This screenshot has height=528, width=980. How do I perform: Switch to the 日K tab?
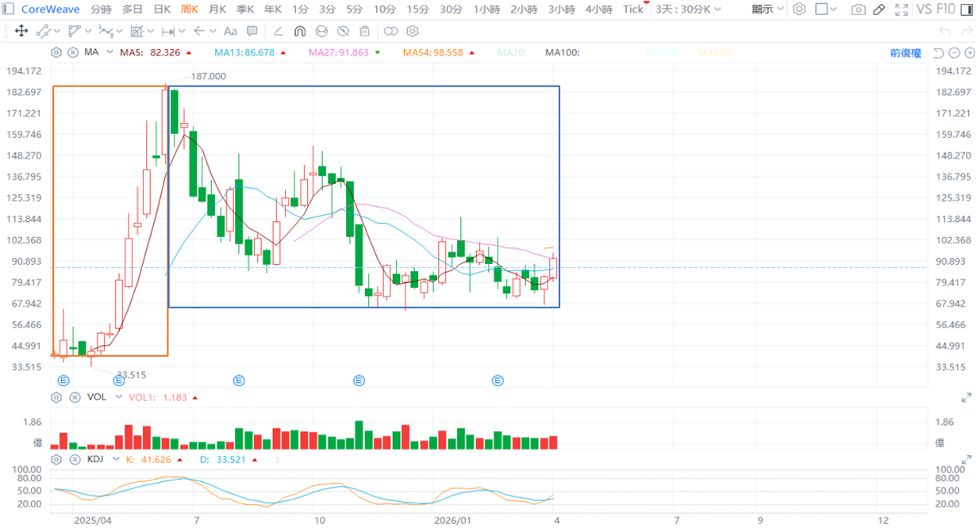click(x=162, y=10)
